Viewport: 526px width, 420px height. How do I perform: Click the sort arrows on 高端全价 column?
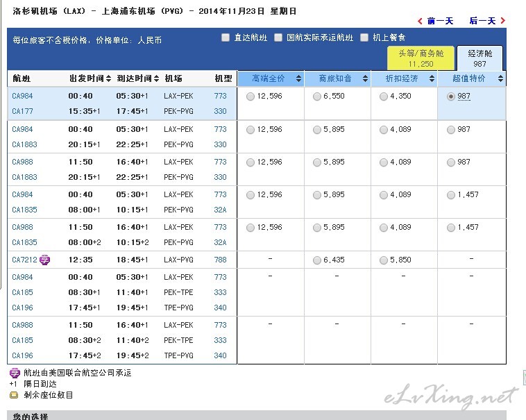(x=298, y=79)
